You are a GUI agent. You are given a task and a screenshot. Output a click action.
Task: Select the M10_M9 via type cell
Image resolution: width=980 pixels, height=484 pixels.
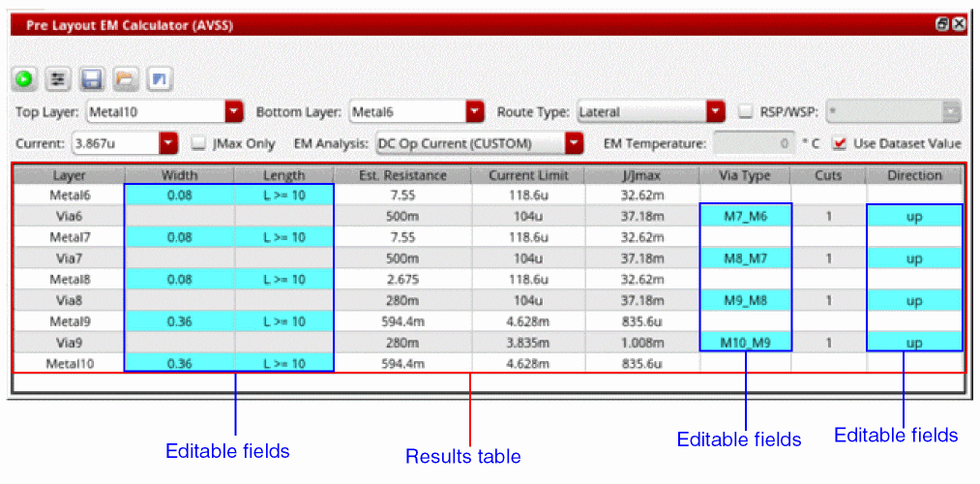tap(745, 342)
